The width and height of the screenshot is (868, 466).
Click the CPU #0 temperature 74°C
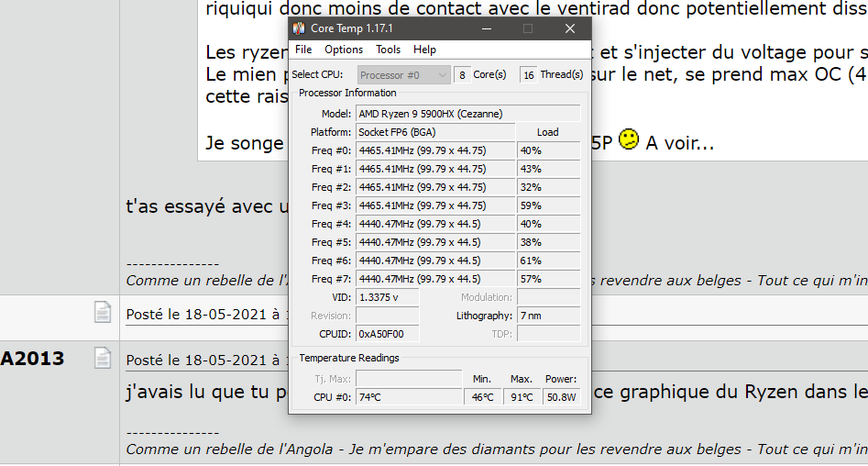(409, 396)
